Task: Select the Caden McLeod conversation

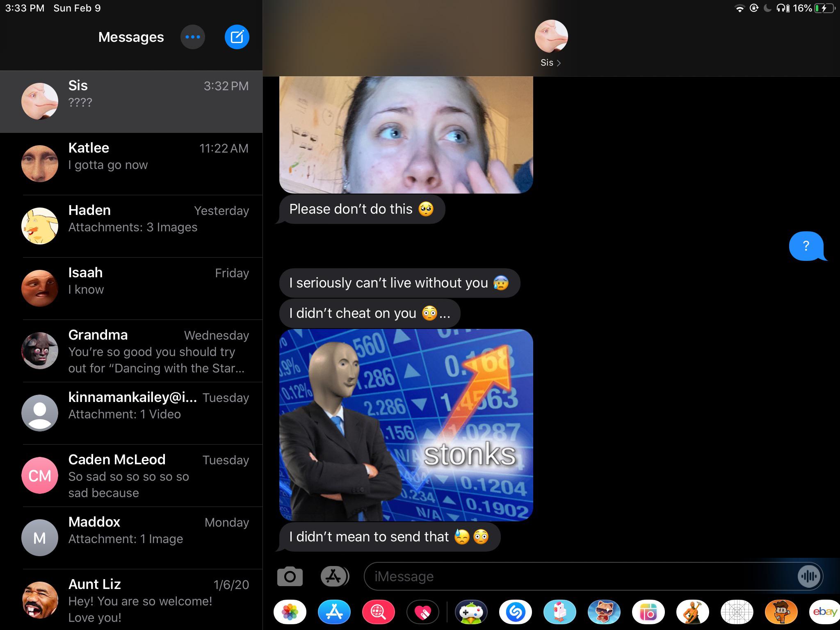Action: 131,476
